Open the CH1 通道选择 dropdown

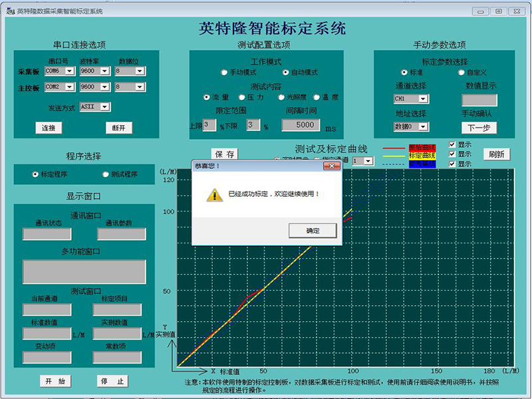[422, 99]
